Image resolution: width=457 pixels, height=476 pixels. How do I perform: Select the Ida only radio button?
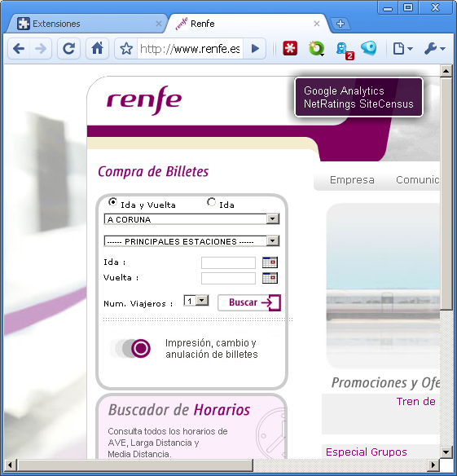point(211,202)
